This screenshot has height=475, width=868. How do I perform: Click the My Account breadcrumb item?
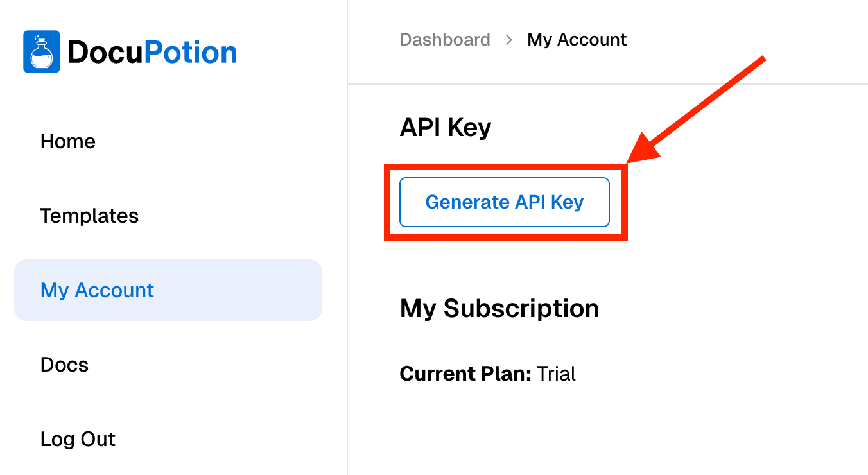[x=577, y=39]
